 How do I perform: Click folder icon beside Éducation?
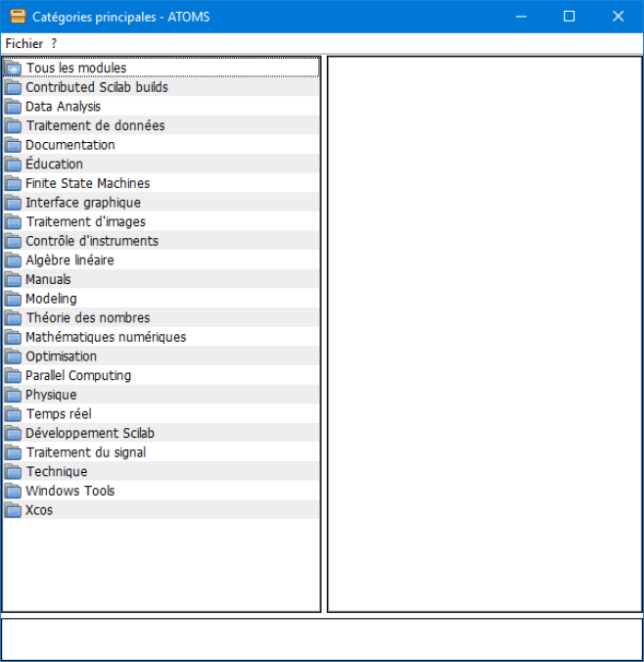click(x=14, y=165)
